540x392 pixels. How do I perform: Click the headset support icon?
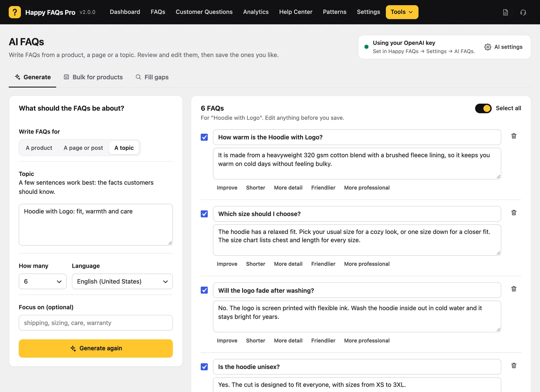(523, 12)
